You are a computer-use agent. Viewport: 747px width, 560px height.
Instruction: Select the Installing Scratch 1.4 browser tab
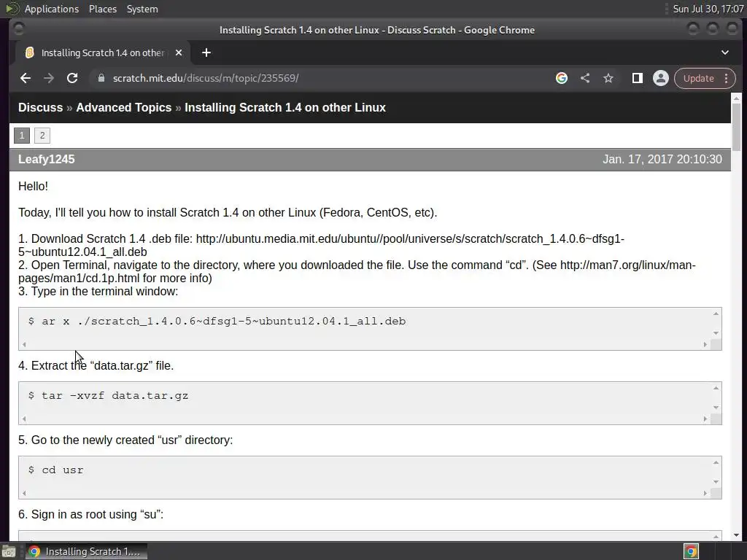point(102,52)
